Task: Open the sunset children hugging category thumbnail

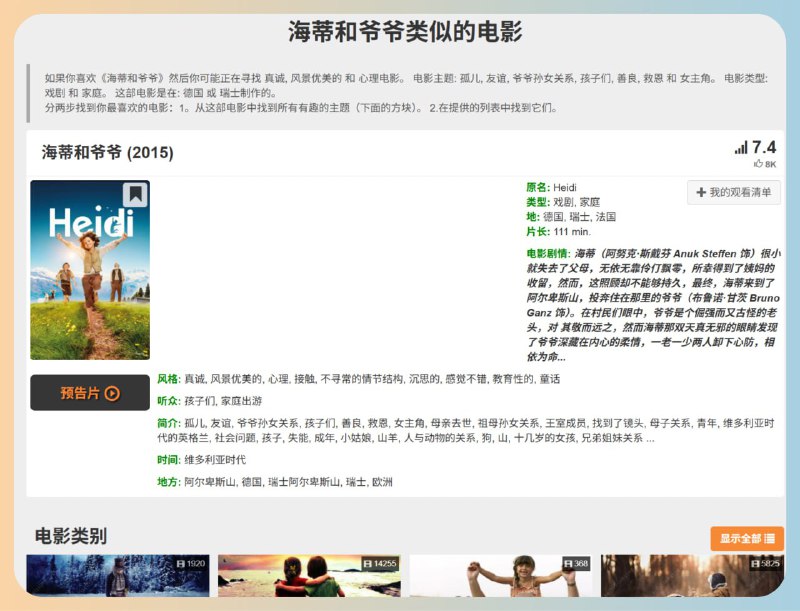Action: point(309,580)
